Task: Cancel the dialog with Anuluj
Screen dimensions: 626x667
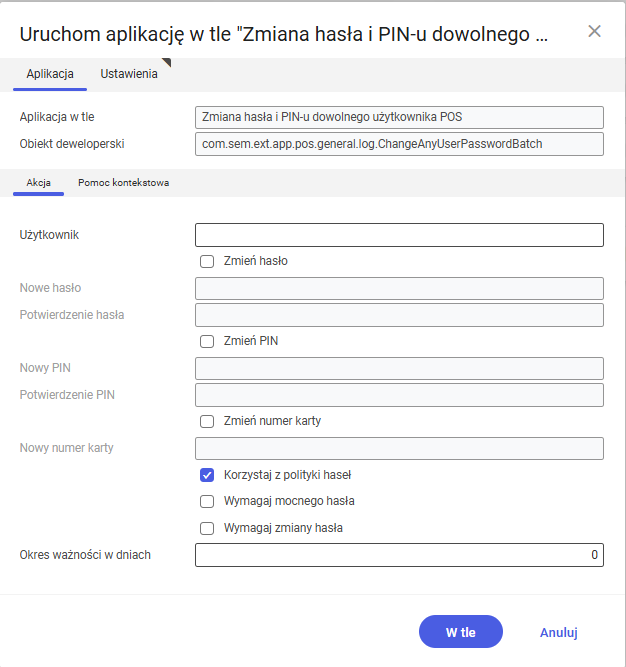Action: pyautogui.click(x=559, y=632)
